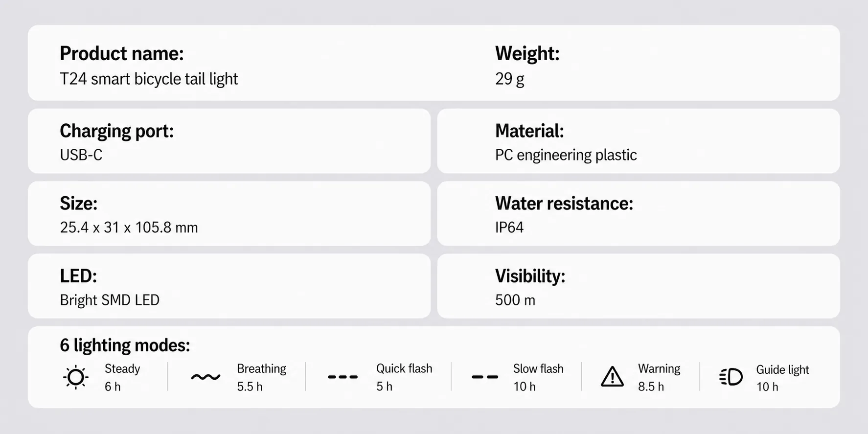Select the Product name heading
The height and width of the screenshot is (434, 868).
click(122, 53)
